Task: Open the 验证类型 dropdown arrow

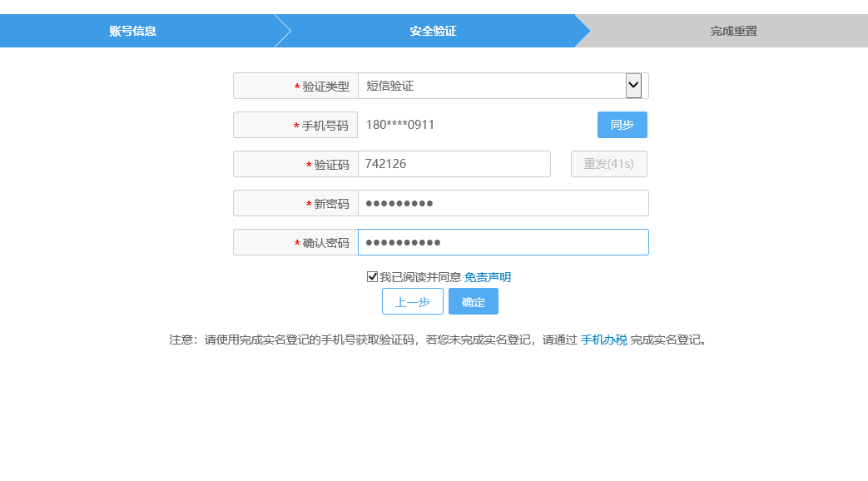Action: (x=633, y=86)
